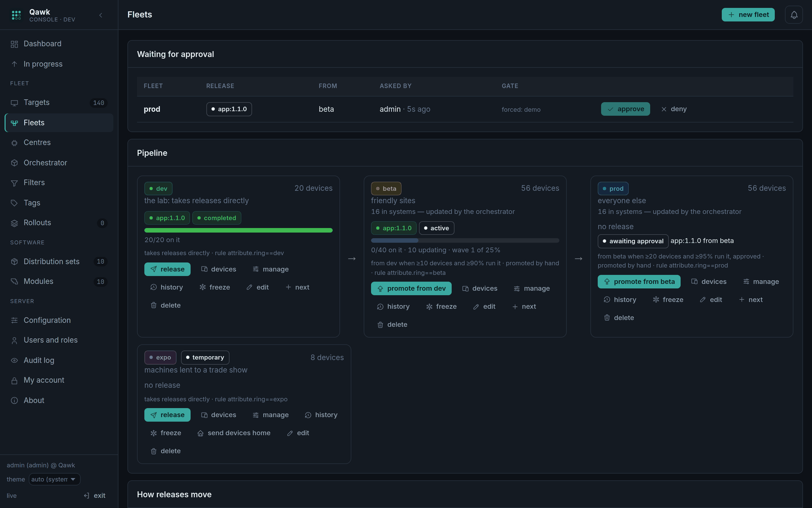The height and width of the screenshot is (508, 812).
Task: Open history for the dev fleet
Action: point(167,287)
